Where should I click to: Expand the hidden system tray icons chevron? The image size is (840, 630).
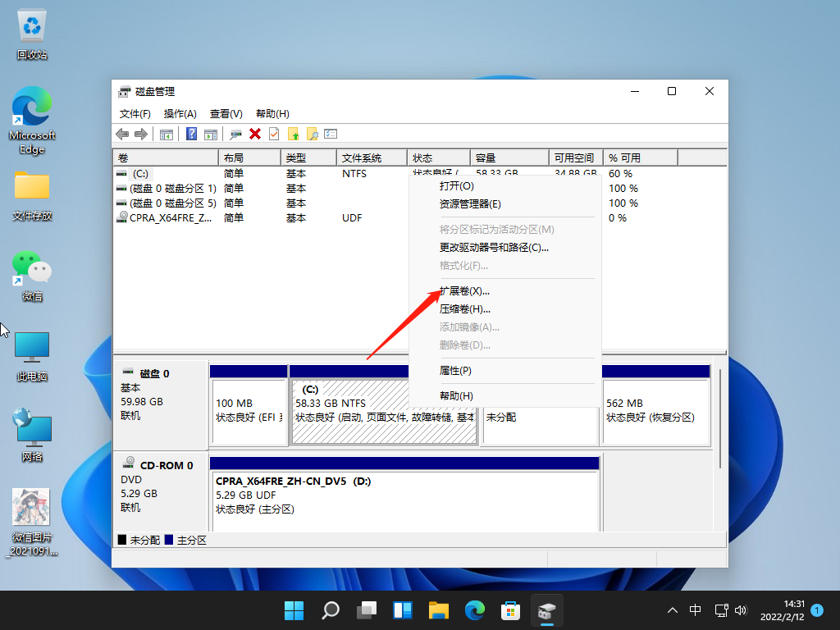tap(673, 610)
